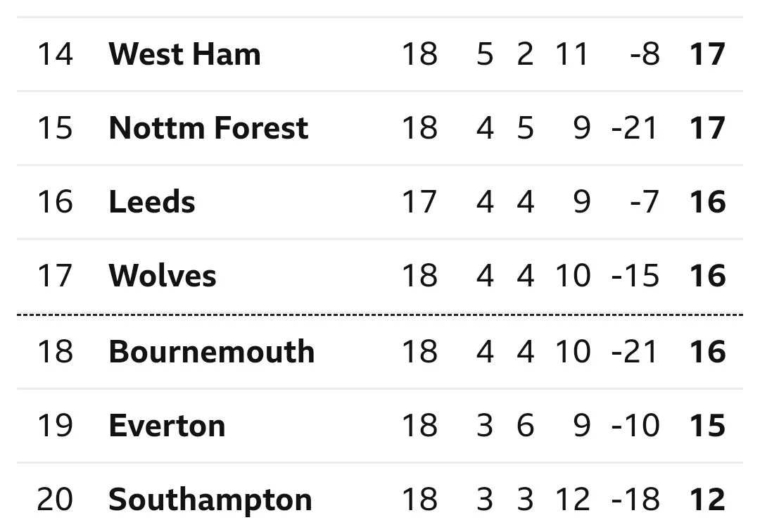Click position number 17 beside Wolves
Screen dimensions: 760x532
[x=54, y=276]
